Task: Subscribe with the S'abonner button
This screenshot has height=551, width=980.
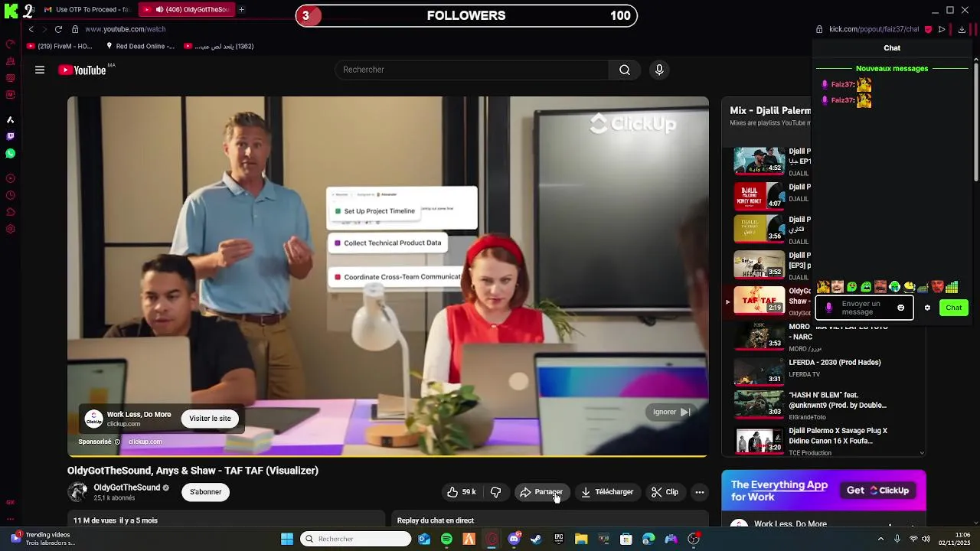Action: (x=206, y=492)
